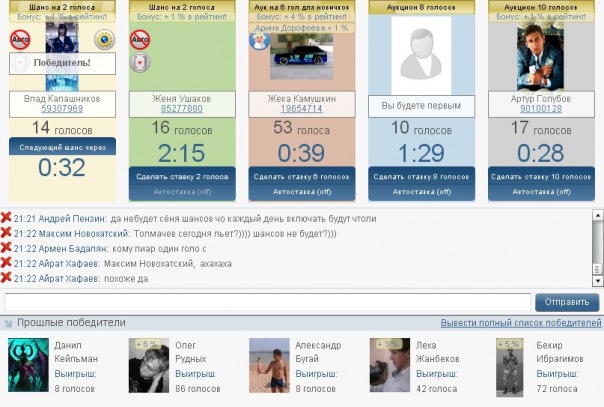Collapse the Прошлые победители section arrow
Image resolution: width=604 pixels, height=407 pixels.
coord(7,323)
